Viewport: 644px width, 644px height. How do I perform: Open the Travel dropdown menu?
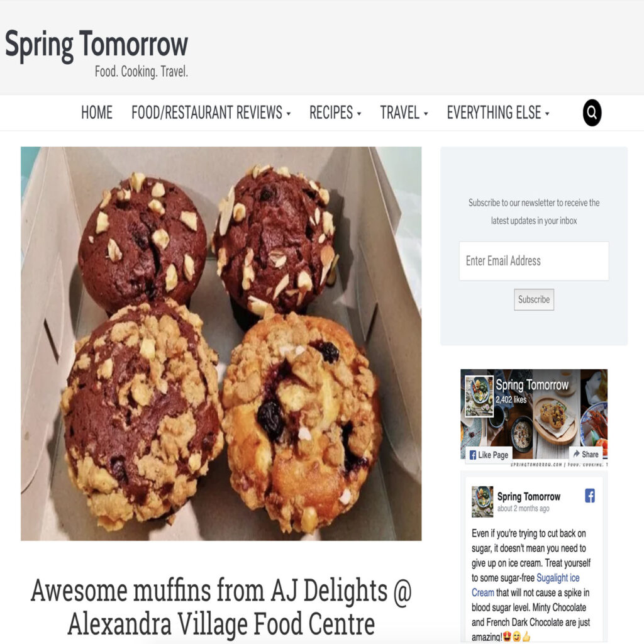click(x=404, y=113)
